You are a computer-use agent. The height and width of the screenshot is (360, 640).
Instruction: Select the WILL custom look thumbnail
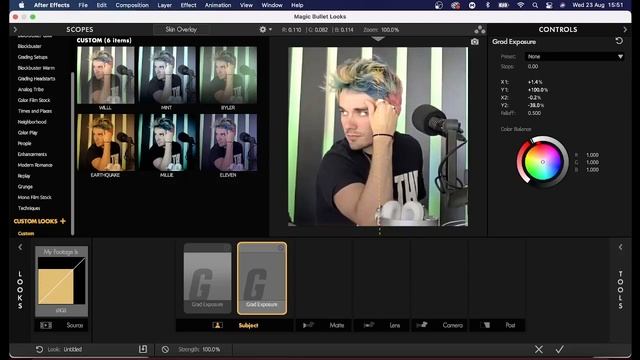point(106,75)
